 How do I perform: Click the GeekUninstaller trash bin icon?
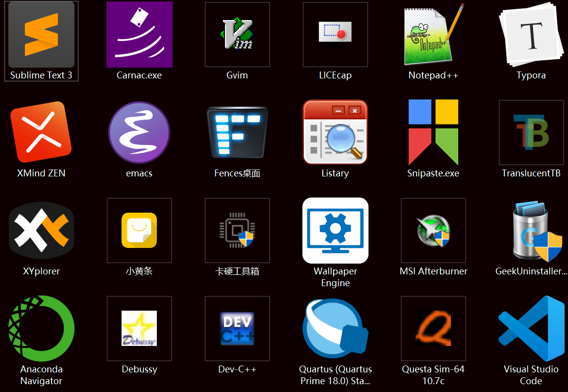click(x=531, y=230)
